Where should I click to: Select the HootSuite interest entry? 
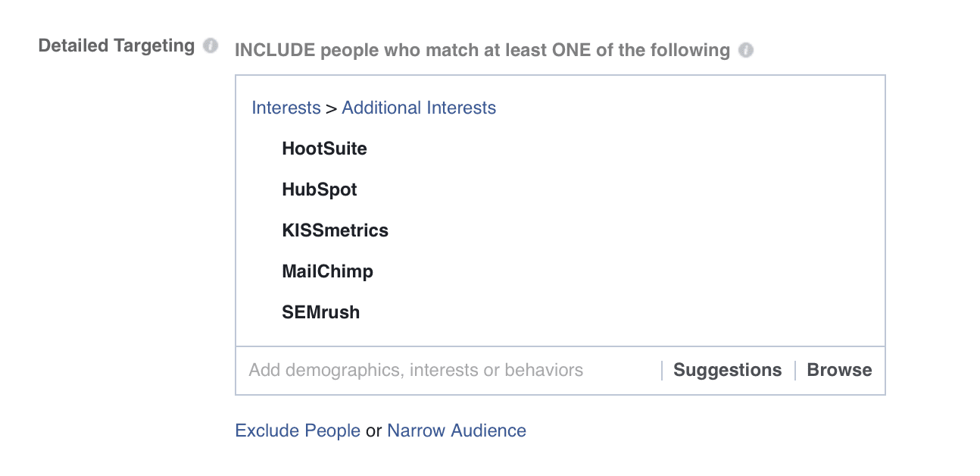click(x=324, y=149)
